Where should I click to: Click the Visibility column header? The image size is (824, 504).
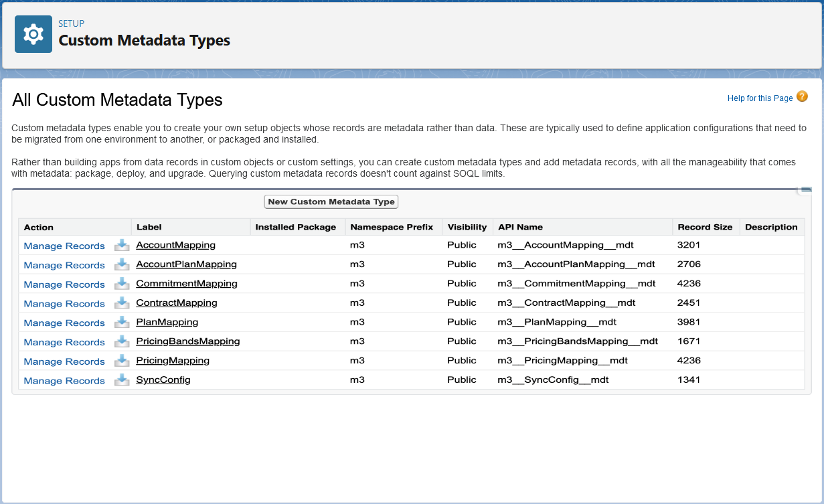(467, 227)
